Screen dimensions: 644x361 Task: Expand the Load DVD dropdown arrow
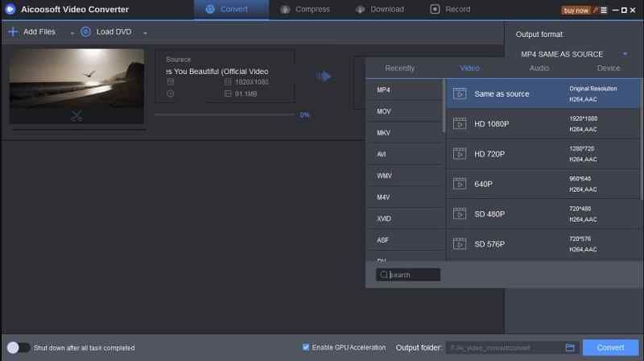coord(145,33)
